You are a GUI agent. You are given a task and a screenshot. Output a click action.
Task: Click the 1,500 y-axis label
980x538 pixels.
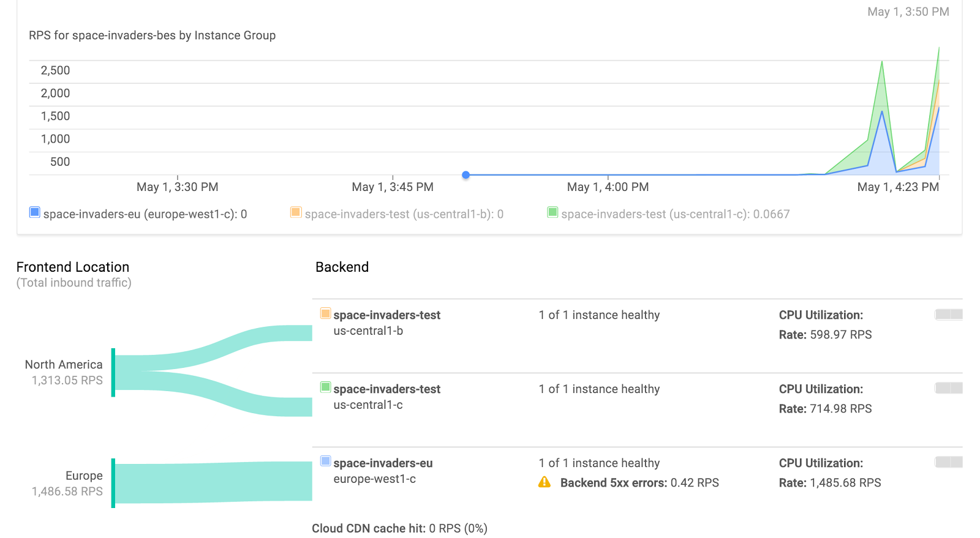(x=55, y=116)
